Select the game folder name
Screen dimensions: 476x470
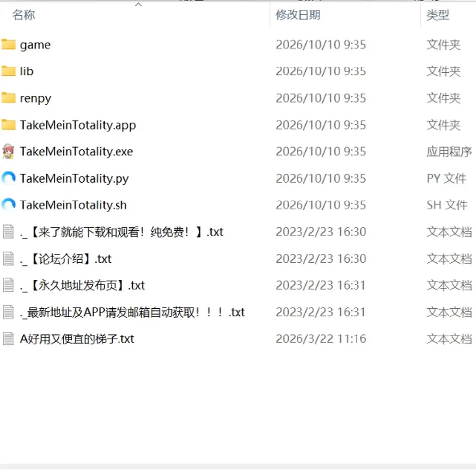(x=35, y=45)
